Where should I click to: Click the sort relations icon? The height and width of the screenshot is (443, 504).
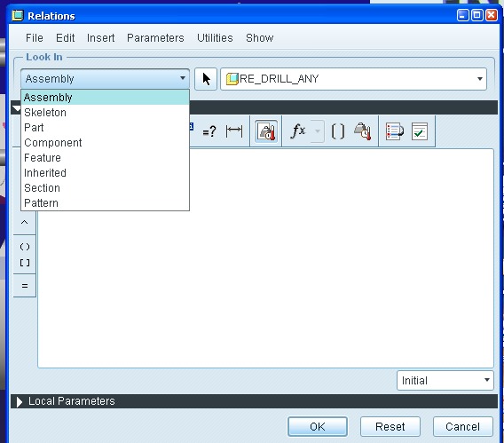coord(394,131)
